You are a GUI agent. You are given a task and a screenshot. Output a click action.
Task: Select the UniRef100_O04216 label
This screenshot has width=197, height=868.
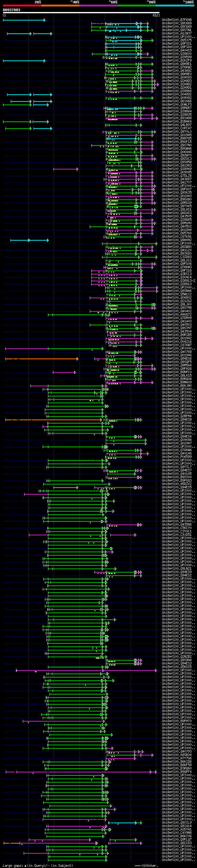[177, 342]
